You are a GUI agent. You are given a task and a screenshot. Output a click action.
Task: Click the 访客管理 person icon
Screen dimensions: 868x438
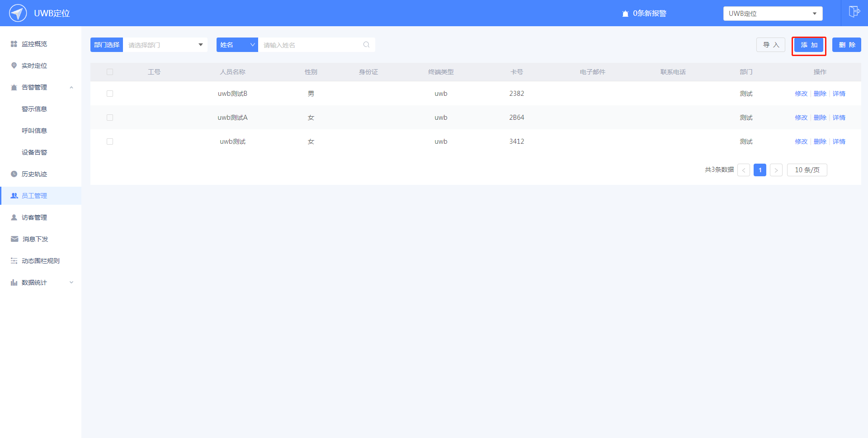[x=14, y=217]
